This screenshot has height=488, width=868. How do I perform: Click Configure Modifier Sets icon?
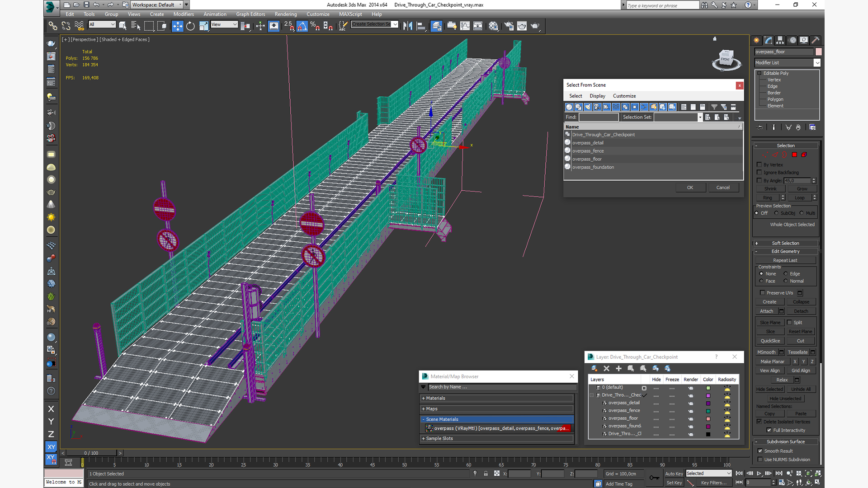(812, 127)
